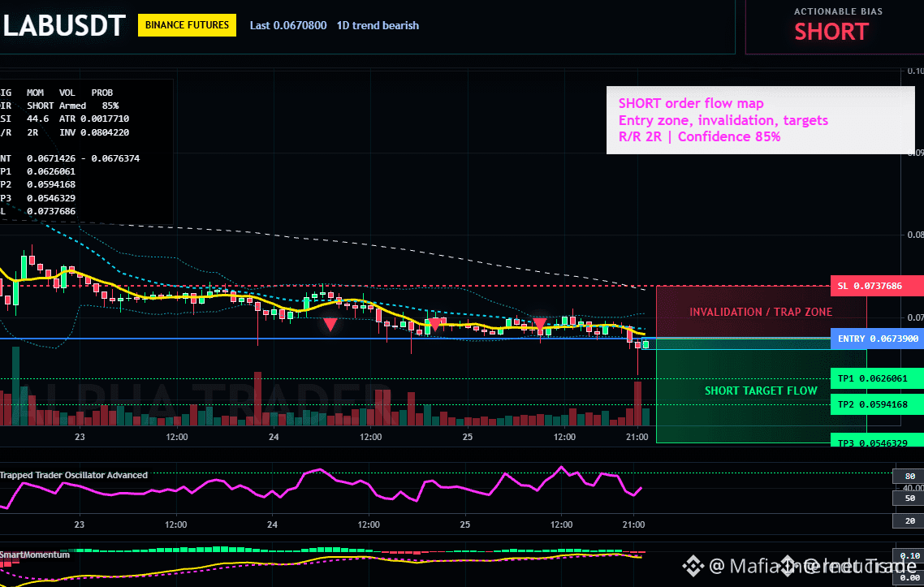Click the 21:00 label on the oscillator time axis
Viewport: 924px width, 587px height.
point(633,524)
